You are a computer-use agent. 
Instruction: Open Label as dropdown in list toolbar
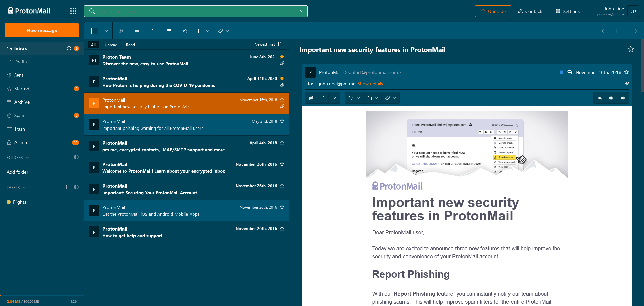coord(223,31)
